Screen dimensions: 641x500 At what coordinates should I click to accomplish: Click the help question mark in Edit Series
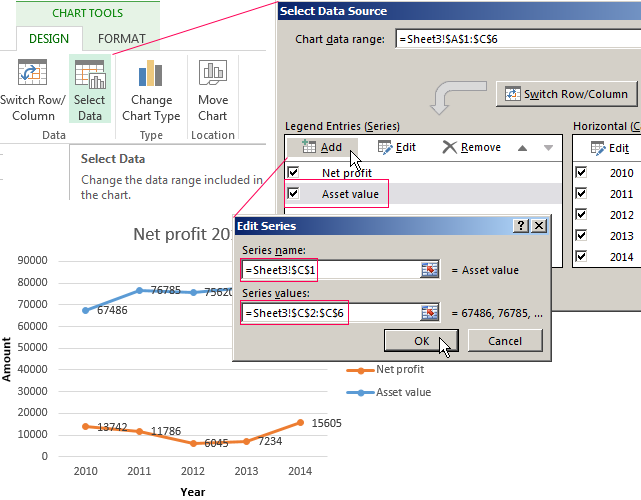pyautogui.click(x=521, y=226)
